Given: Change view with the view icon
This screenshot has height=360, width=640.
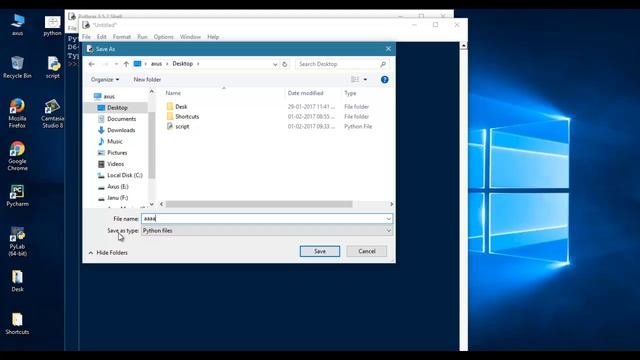Looking at the screenshot, I should (355, 80).
